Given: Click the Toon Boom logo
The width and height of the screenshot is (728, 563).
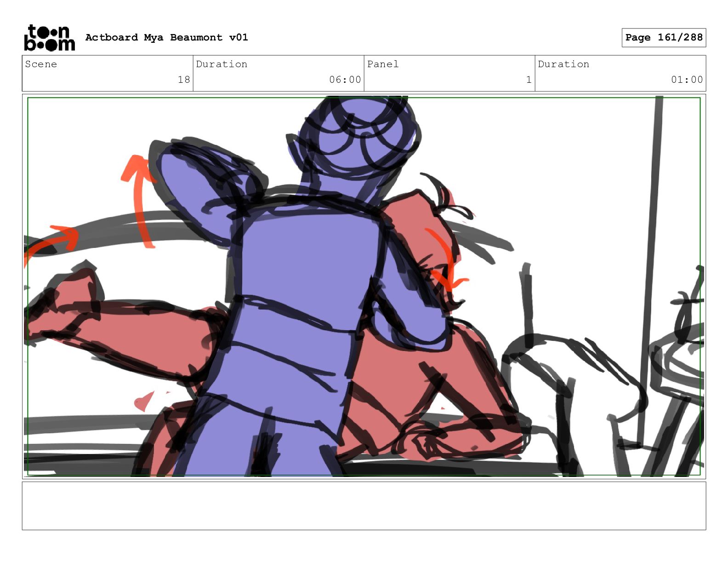Looking at the screenshot, I should 49,38.
